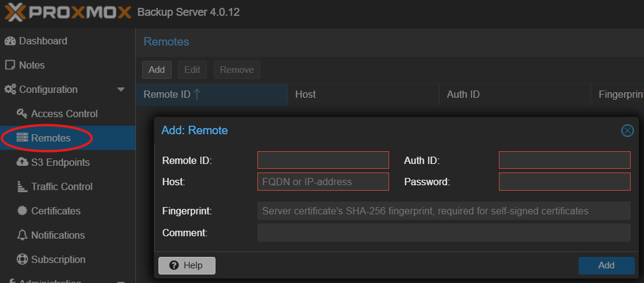Click the dialog's blue Add button

click(606, 265)
